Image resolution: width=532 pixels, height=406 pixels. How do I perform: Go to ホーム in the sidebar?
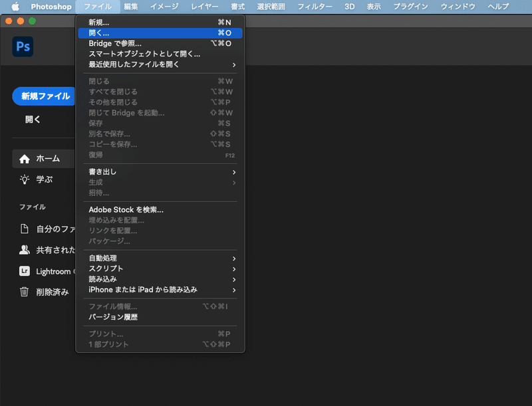pyautogui.click(x=43, y=159)
